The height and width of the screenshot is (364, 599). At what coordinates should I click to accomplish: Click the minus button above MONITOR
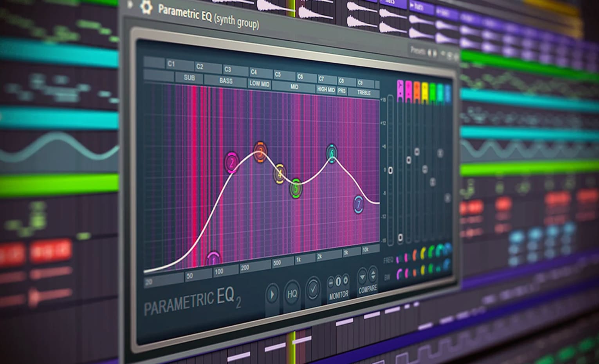tap(331, 282)
